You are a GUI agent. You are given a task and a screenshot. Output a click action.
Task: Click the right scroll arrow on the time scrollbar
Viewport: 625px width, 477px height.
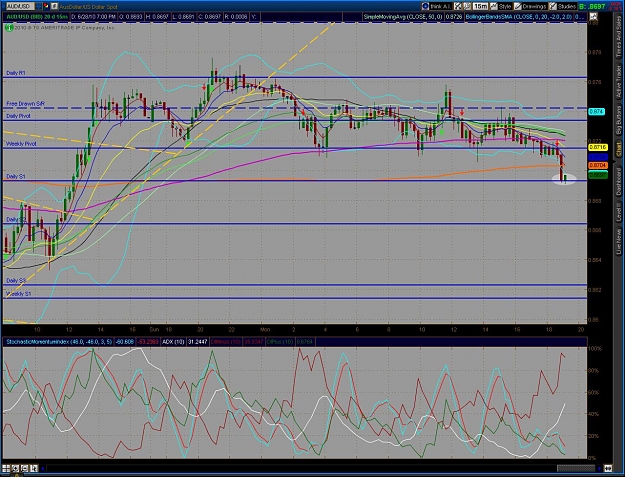[x=599, y=469]
